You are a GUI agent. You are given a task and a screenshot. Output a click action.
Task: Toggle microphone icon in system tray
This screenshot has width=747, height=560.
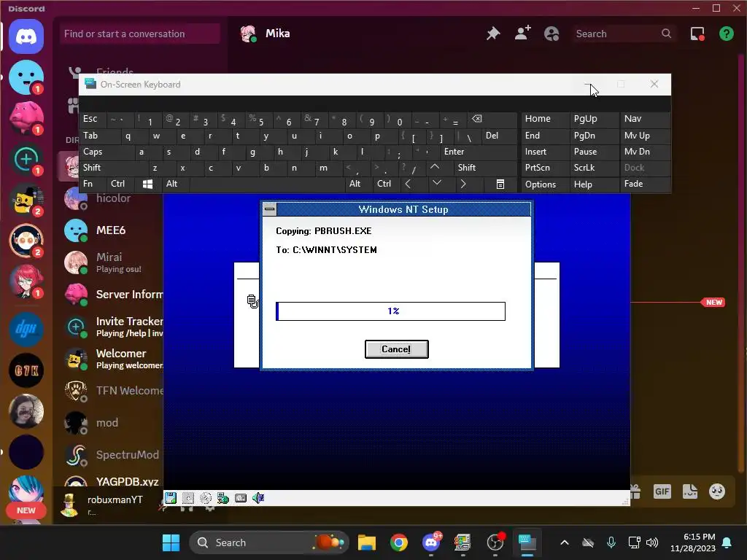click(611, 542)
